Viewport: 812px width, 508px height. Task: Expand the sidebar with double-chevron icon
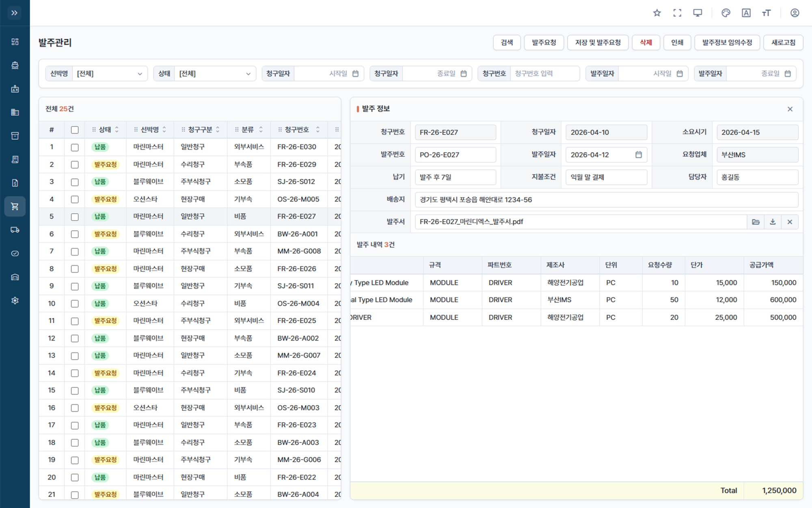coord(15,13)
